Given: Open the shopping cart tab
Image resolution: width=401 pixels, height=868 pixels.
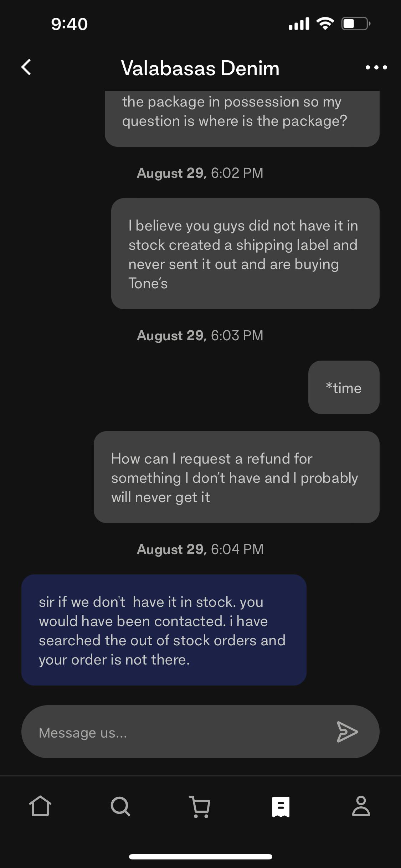Looking at the screenshot, I should (201, 806).
